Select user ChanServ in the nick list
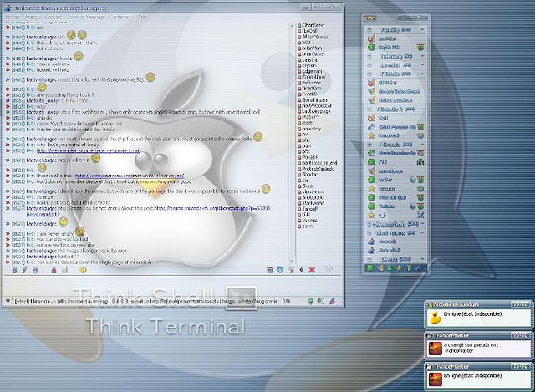 pos(312,25)
